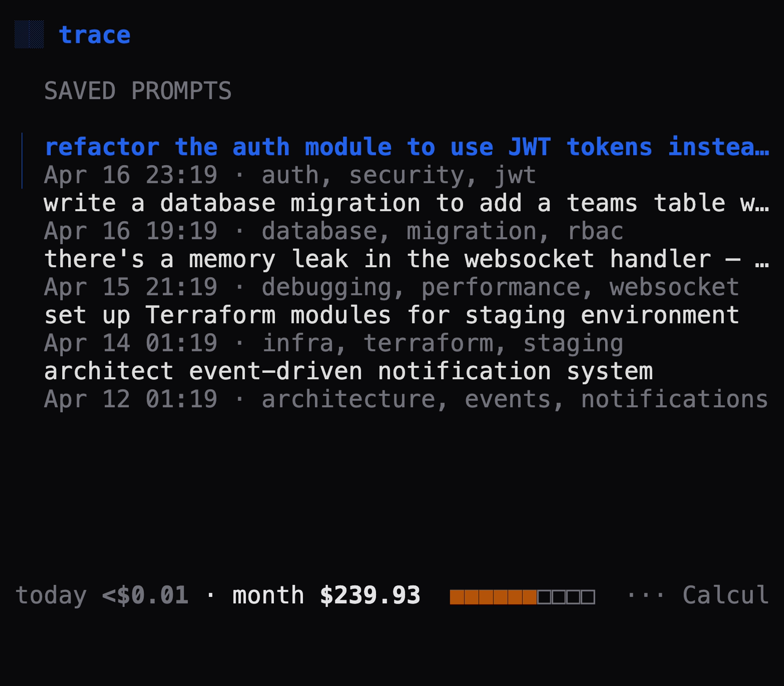
Task: Open the ellipsis overflow menu in the status bar
Action: (x=645, y=594)
